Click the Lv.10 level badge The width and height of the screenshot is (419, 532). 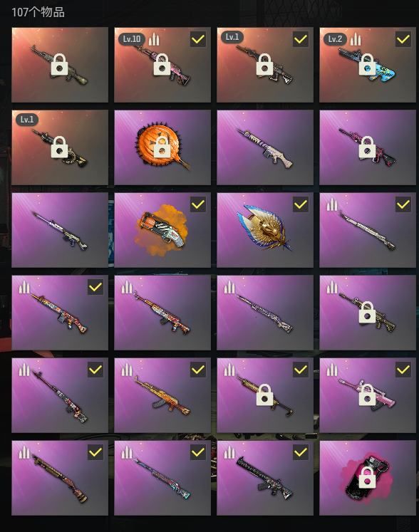(132, 39)
